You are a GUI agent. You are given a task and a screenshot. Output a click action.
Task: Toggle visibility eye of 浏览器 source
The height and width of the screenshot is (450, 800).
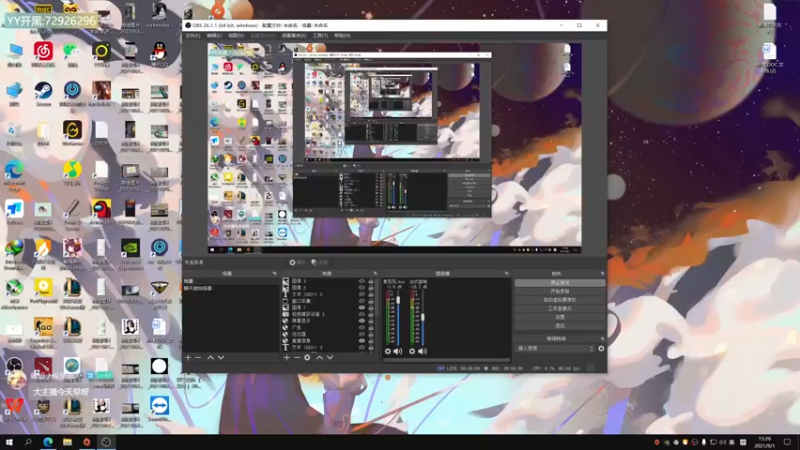coord(362,334)
